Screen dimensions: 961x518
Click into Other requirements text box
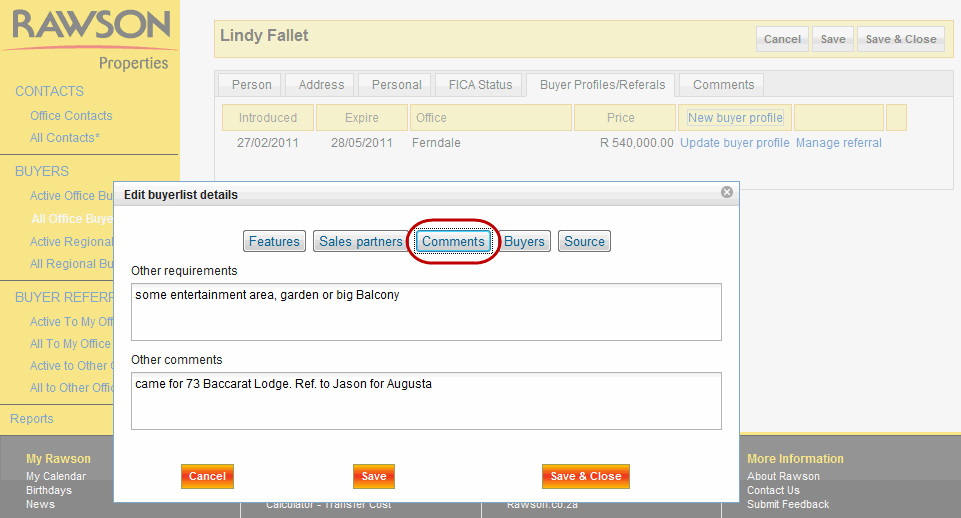point(426,312)
